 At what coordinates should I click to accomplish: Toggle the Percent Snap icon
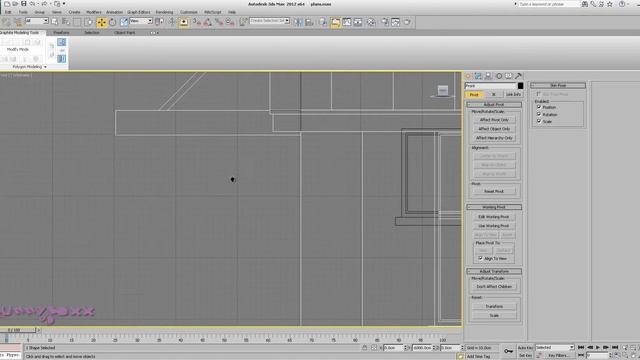point(219,22)
